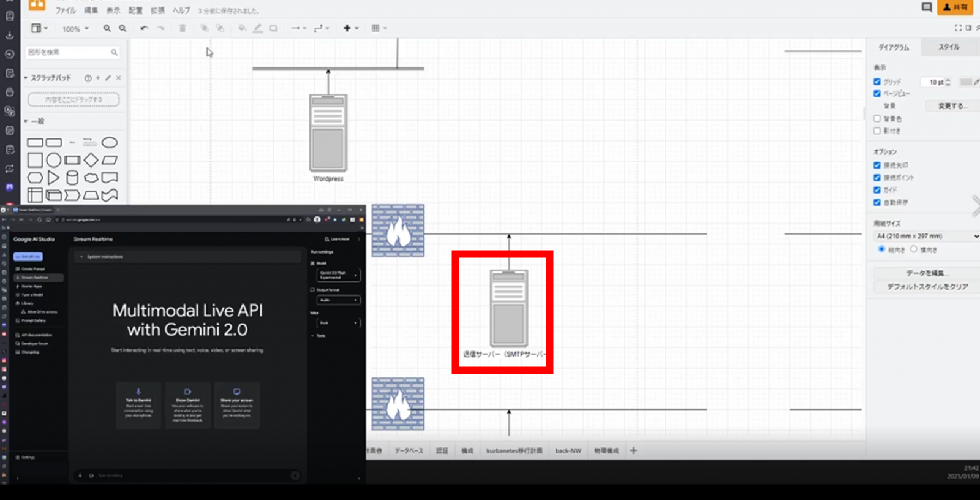This screenshot has width=980, height=500.
Task: Click the デフォルトスタイルをクリア button
Action: tap(927, 287)
